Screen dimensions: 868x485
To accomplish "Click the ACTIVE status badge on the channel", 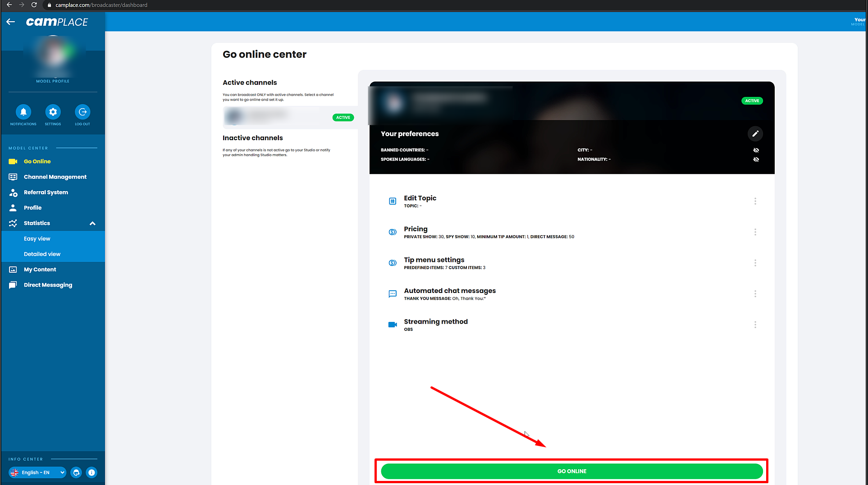I will pos(343,117).
